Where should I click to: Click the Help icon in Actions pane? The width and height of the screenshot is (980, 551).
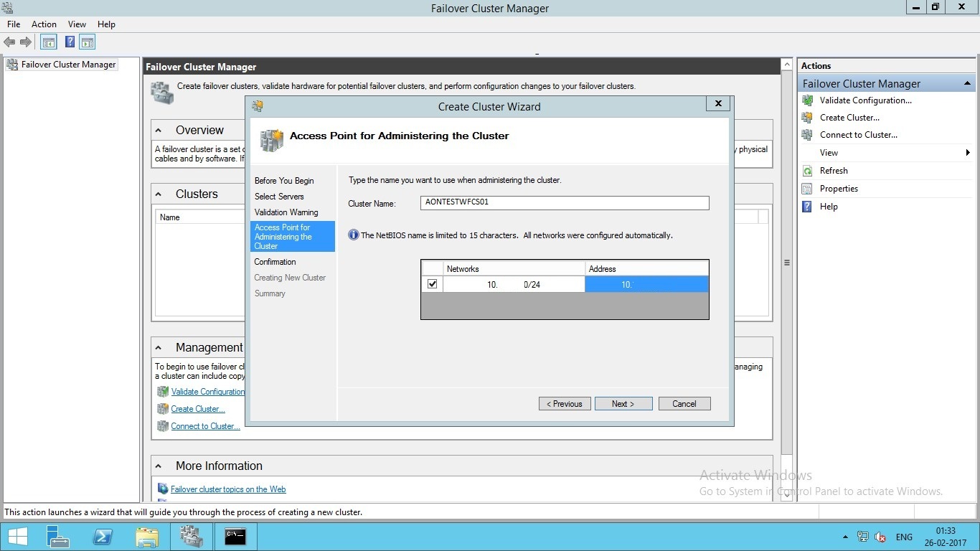pyautogui.click(x=807, y=207)
